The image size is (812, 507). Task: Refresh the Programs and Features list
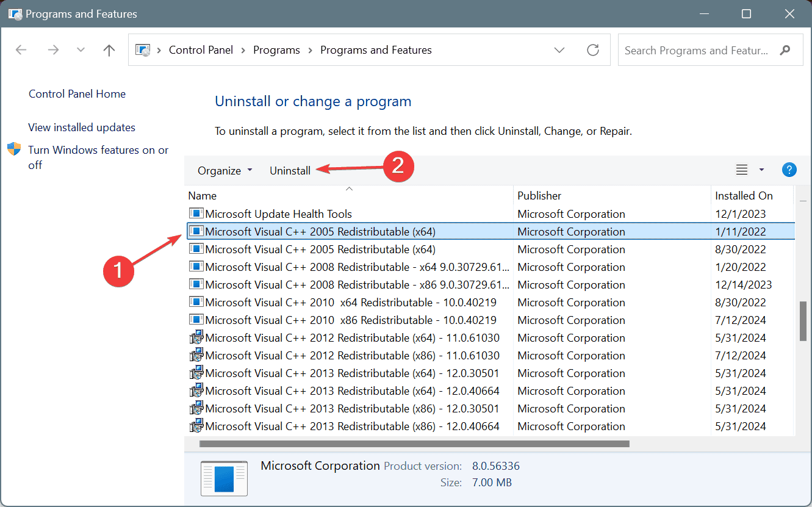tap(593, 50)
